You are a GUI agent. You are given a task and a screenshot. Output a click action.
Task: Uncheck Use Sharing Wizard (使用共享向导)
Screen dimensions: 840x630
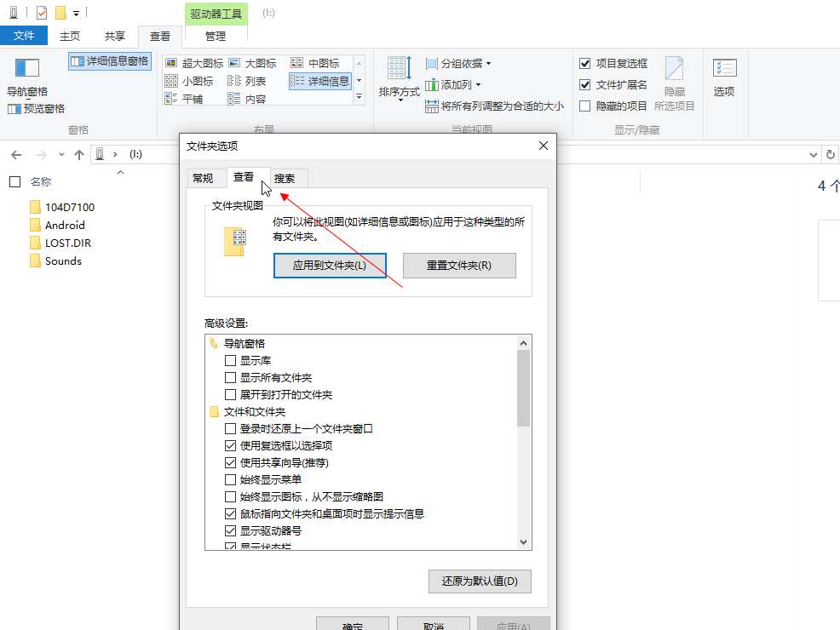(230, 462)
